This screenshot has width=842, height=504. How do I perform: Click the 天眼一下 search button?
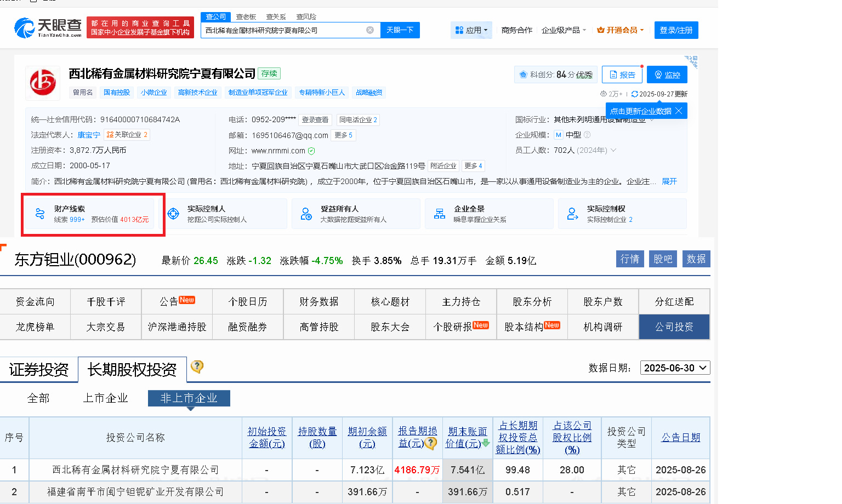(400, 30)
